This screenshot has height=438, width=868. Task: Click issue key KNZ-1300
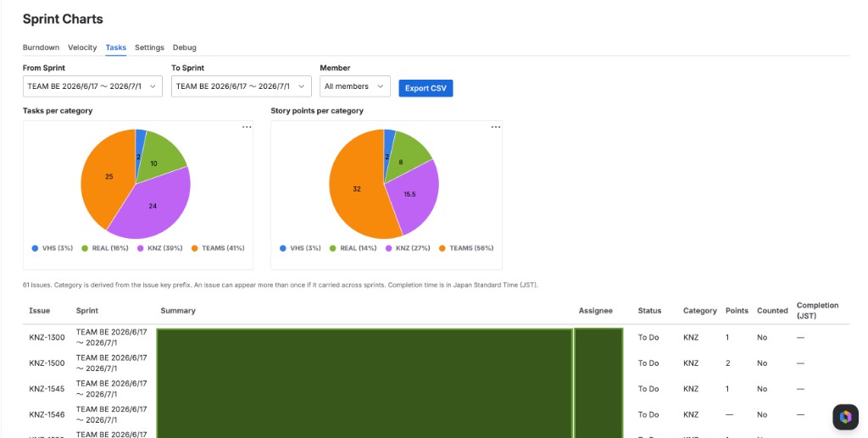pos(47,337)
